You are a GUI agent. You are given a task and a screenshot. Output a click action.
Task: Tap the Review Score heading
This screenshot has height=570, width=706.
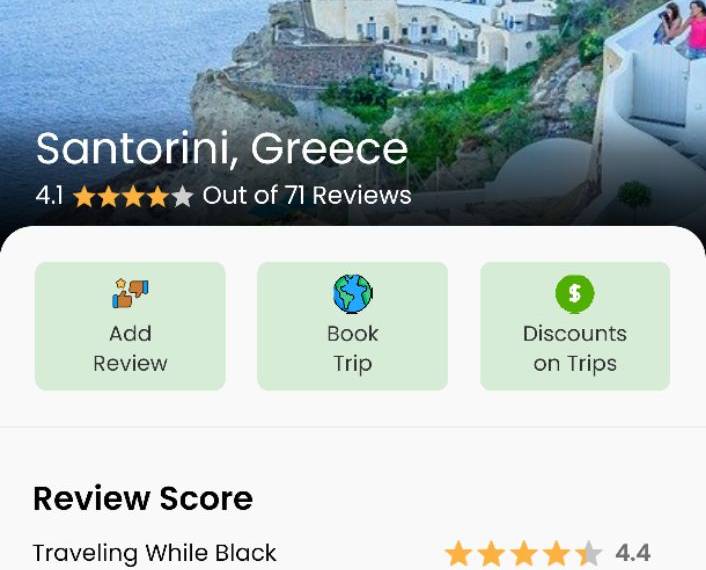click(x=143, y=498)
